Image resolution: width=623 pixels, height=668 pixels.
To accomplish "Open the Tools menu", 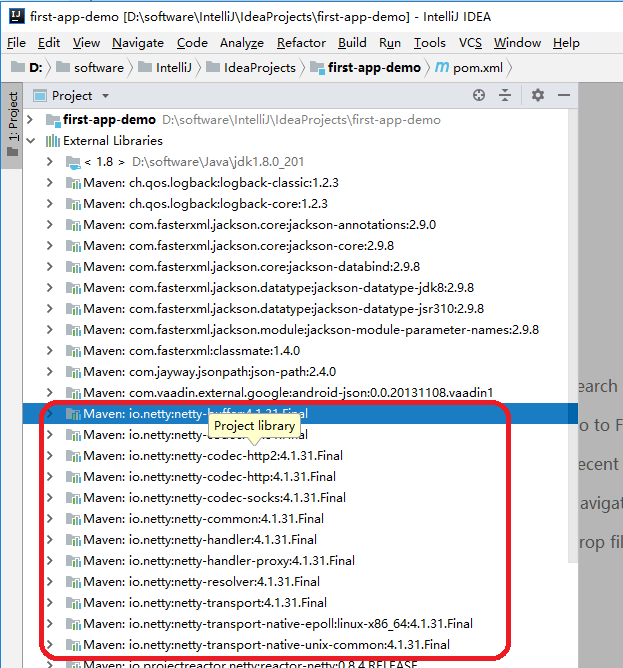I will coord(430,43).
